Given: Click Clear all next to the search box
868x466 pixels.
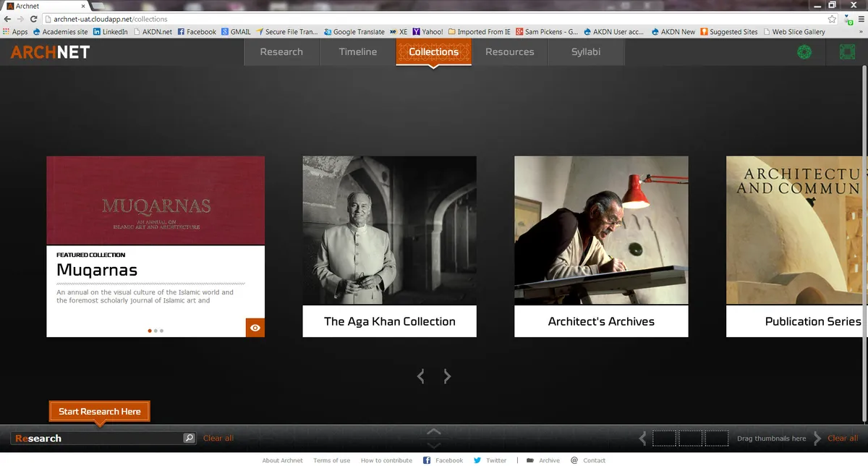Looking at the screenshot, I should coord(218,439).
